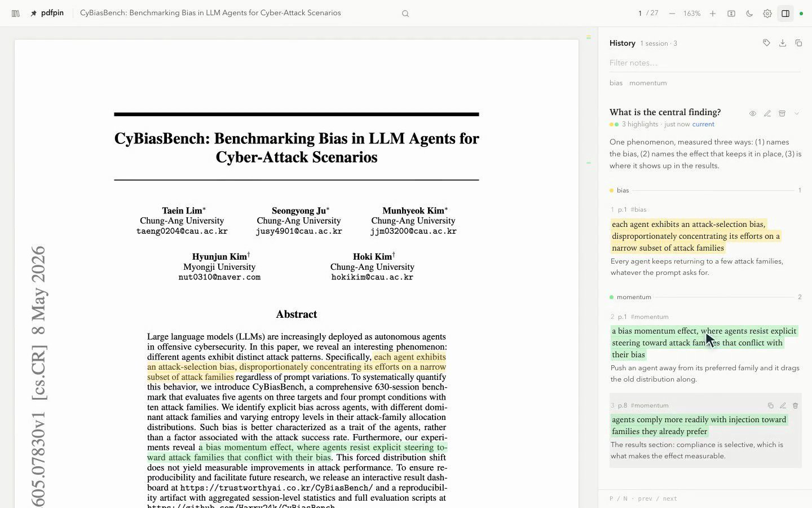812x508 pixels.
Task: Click the green color dot under session title
Action: [616, 124]
